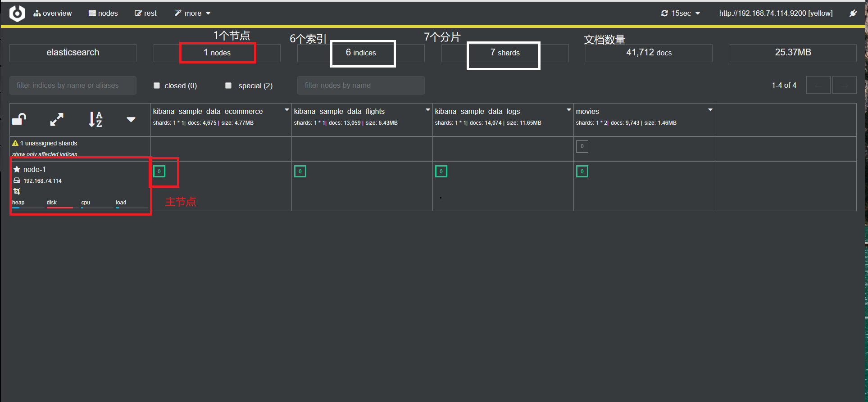Click the master star icon of node-1
The width and height of the screenshot is (868, 402).
click(x=17, y=169)
